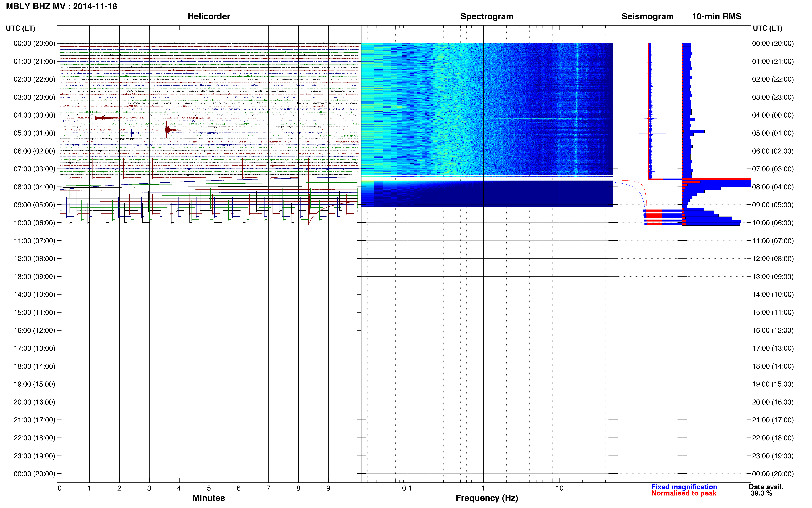The width and height of the screenshot is (812, 508).
Task: Click right axis label '20:00 (16:00)'
Action: click(773, 402)
